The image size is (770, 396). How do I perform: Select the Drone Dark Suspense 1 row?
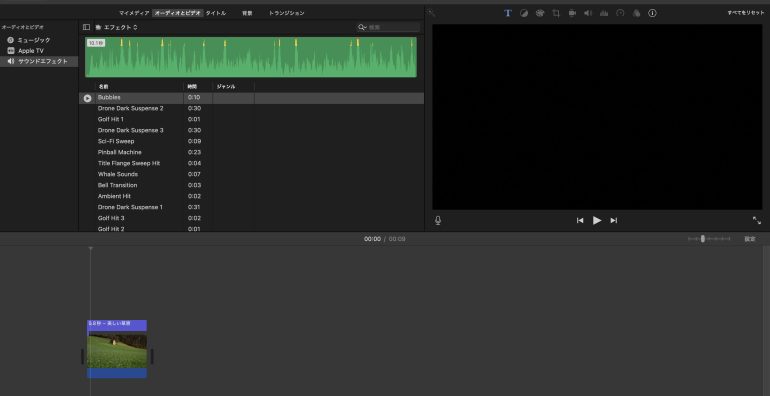click(x=251, y=207)
